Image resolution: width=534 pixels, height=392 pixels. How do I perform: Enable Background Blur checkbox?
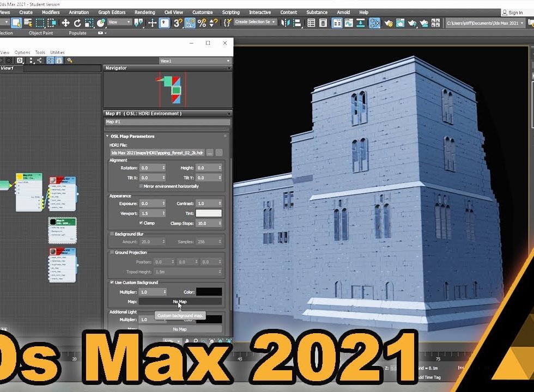pyautogui.click(x=112, y=234)
